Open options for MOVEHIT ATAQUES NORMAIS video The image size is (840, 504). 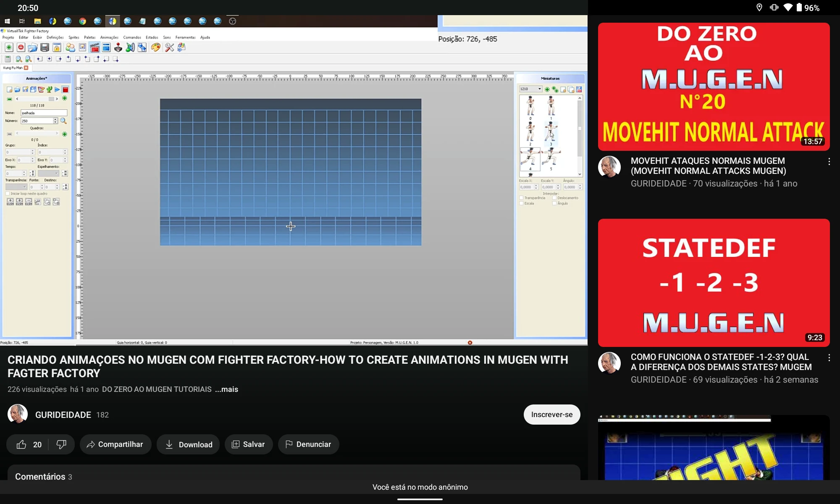click(829, 162)
